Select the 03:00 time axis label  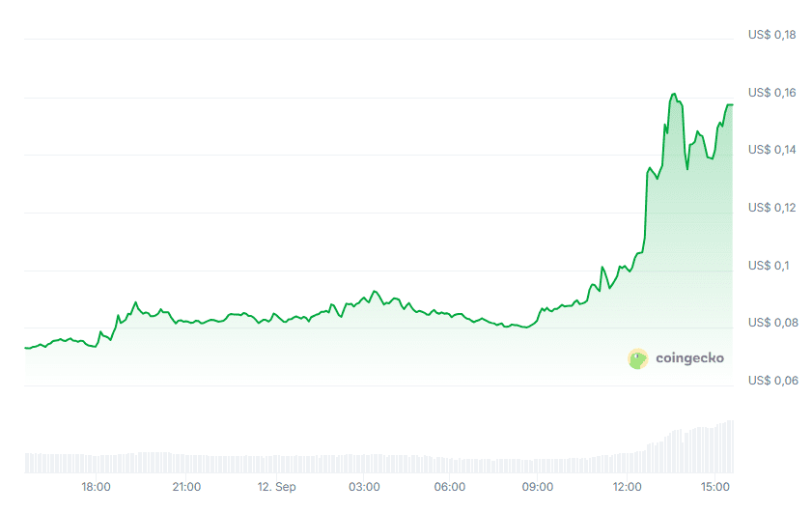tap(364, 486)
